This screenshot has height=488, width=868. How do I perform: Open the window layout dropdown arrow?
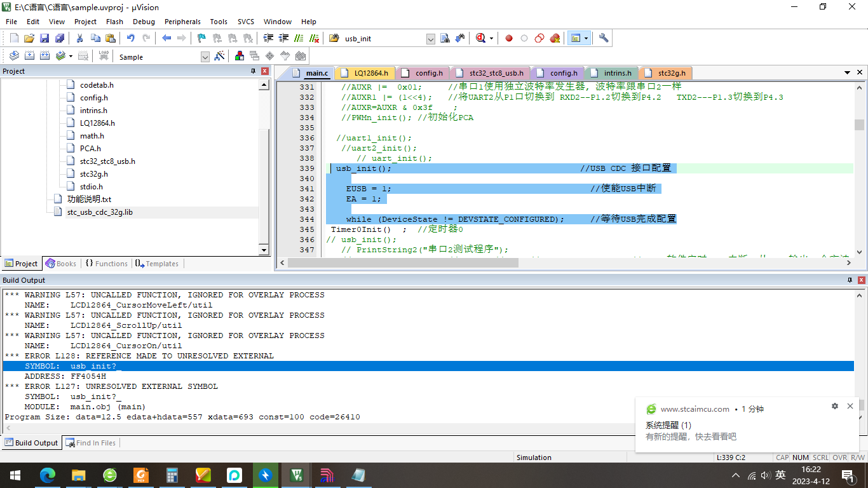(586, 38)
